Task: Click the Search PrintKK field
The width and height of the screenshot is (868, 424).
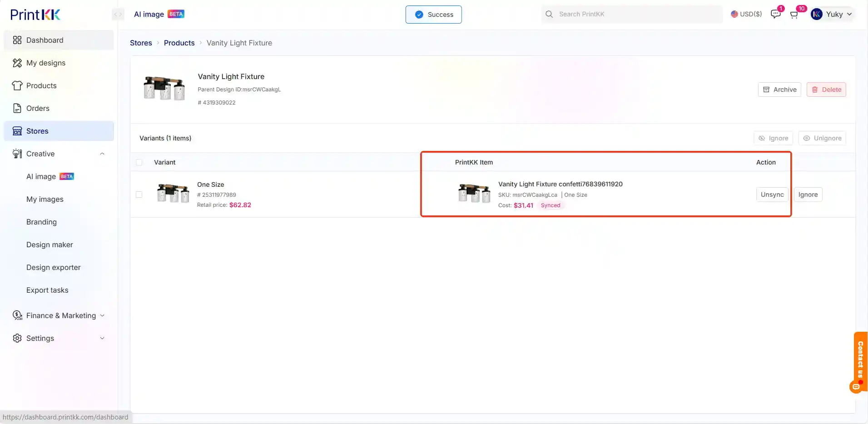Action: coord(632,14)
